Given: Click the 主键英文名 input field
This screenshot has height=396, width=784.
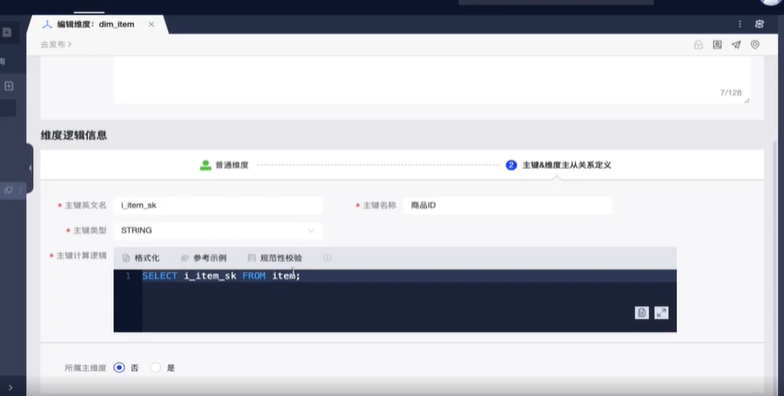Looking at the screenshot, I should click(x=218, y=206).
